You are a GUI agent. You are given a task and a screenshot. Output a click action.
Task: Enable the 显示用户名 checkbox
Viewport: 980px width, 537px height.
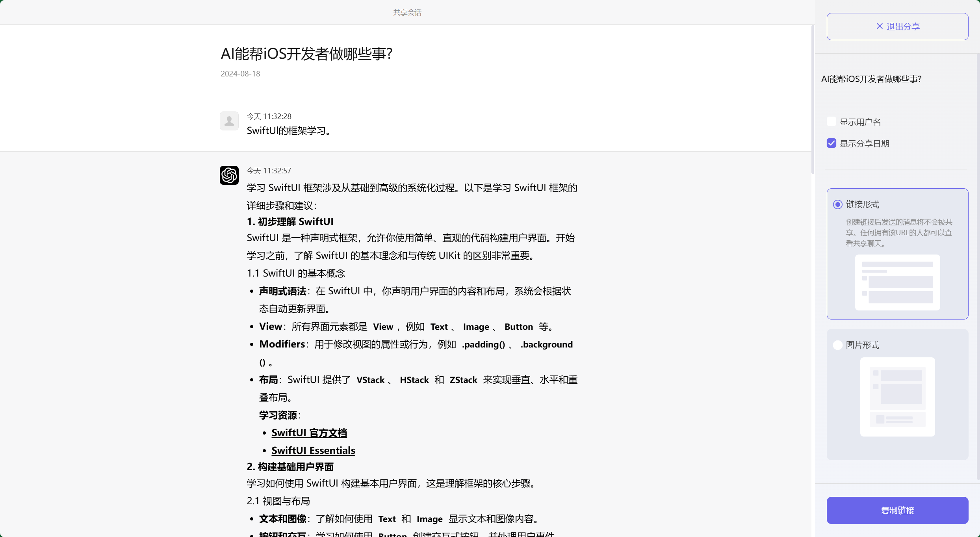[x=831, y=121]
